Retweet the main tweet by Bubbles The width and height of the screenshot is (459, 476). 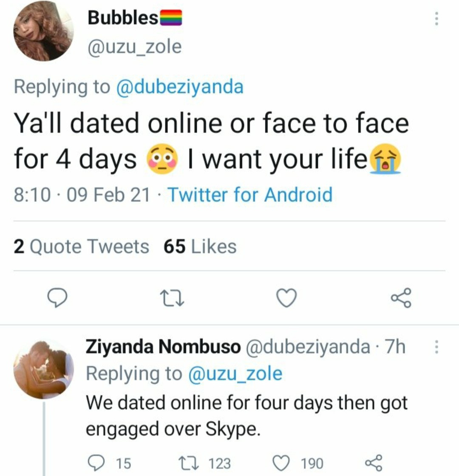(173, 298)
